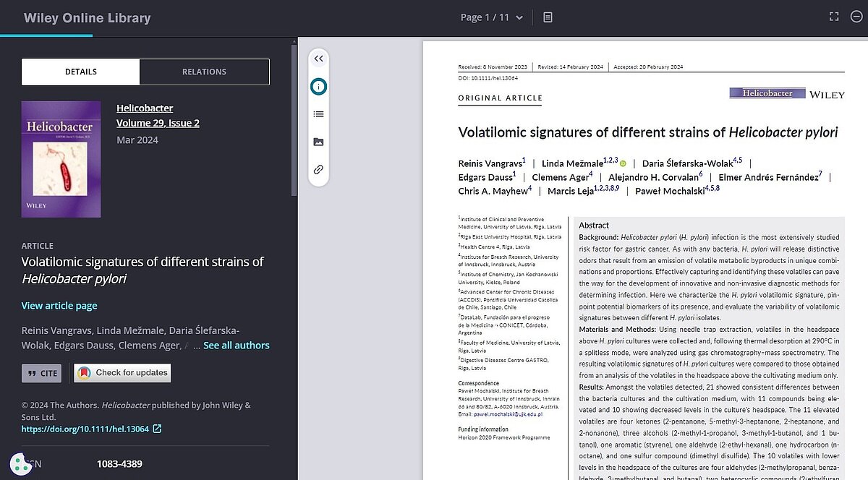
Task: Open cookie preferences icon
Action: point(20,465)
